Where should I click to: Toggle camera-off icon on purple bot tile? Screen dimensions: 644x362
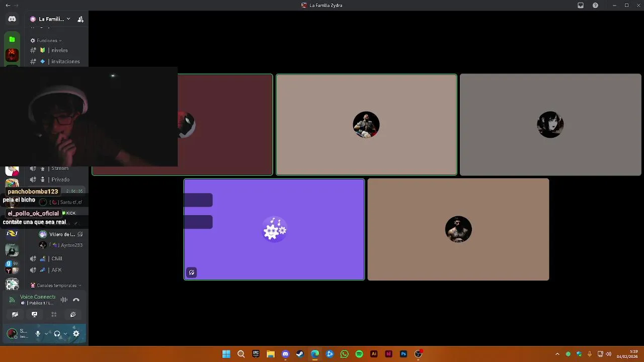coord(192,273)
